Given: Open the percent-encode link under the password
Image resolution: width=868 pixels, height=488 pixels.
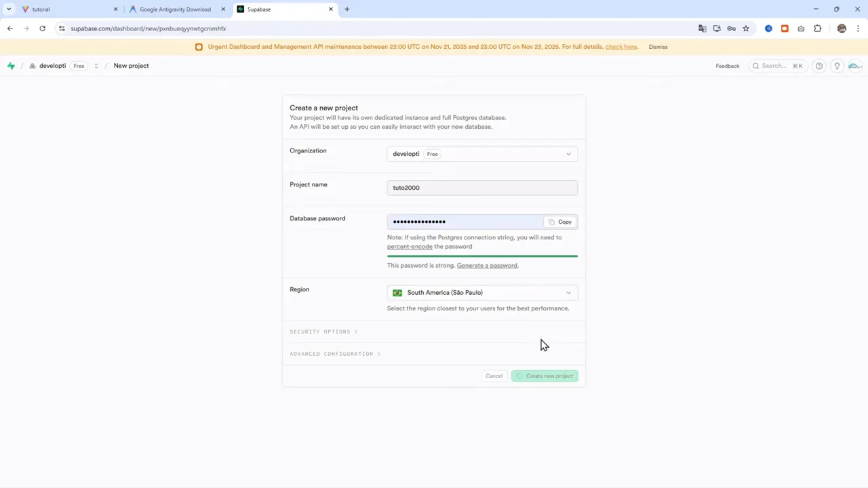Looking at the screenshot, I should coord(409,246).
